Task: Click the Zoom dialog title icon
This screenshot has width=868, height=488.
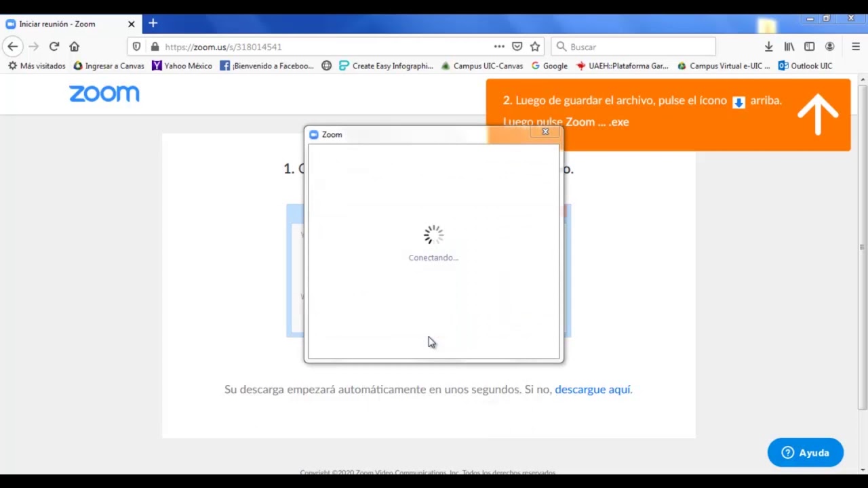Action: coord(313,134)
